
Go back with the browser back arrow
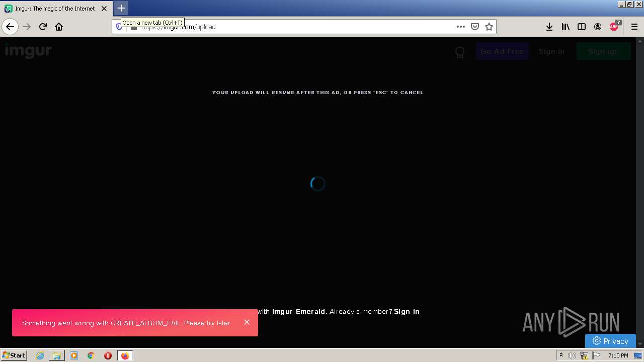tap(10, 27)
